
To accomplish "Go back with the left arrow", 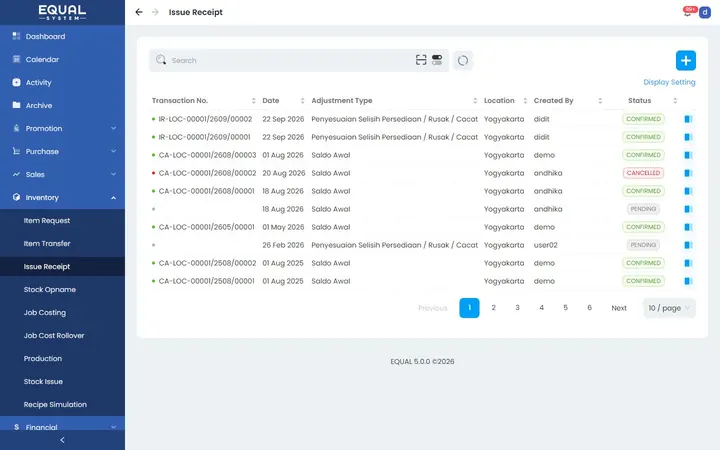I will point(139,12).
